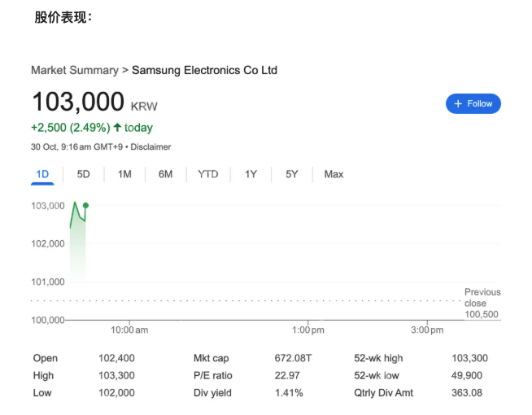Click the Mkt cap label
This screenshot has height=415, width=532.
212,358
